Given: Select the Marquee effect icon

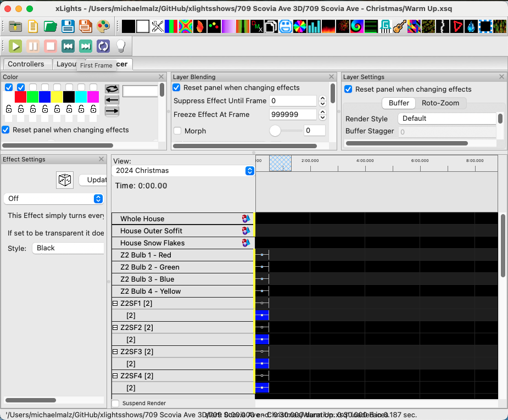Looking at the screenshot, I should 485,26.
